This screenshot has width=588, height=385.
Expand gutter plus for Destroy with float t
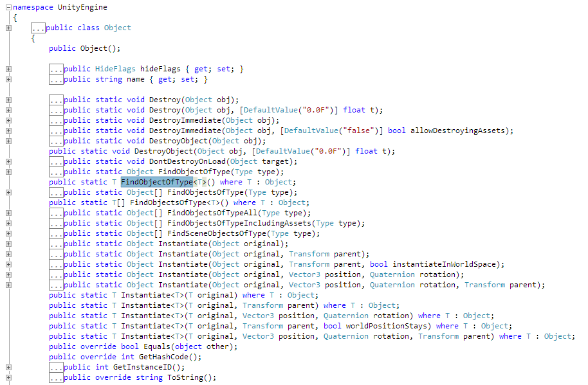[x=8, y=110]
